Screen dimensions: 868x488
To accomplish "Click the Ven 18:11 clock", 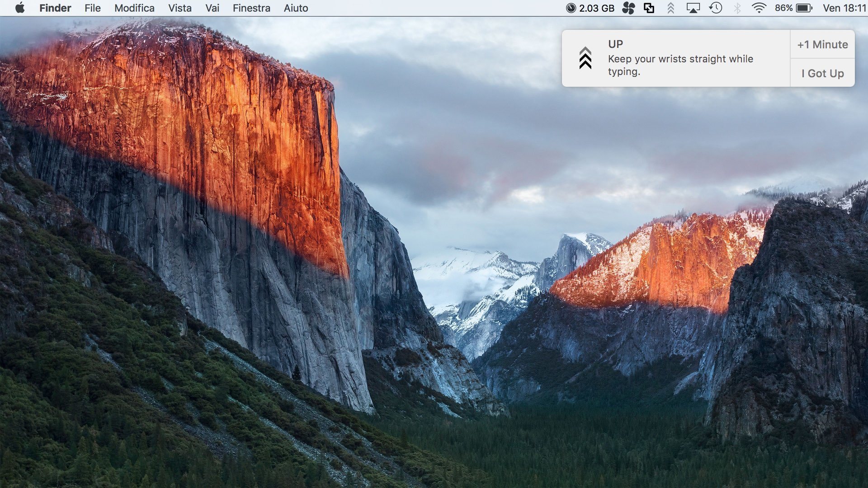I will (844, 8).
